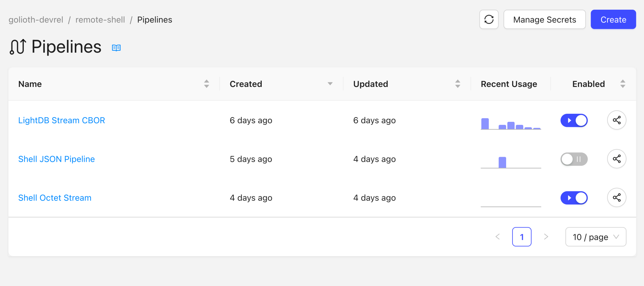644x286 pixels.
Task: Open the Pipelines documentation book icon
Action: 116,48
